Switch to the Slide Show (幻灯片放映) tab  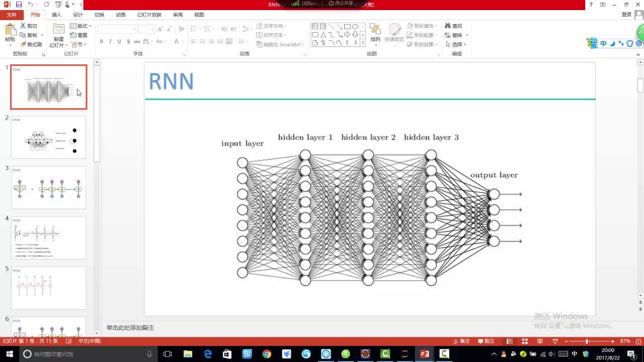(x=149, y=15)
